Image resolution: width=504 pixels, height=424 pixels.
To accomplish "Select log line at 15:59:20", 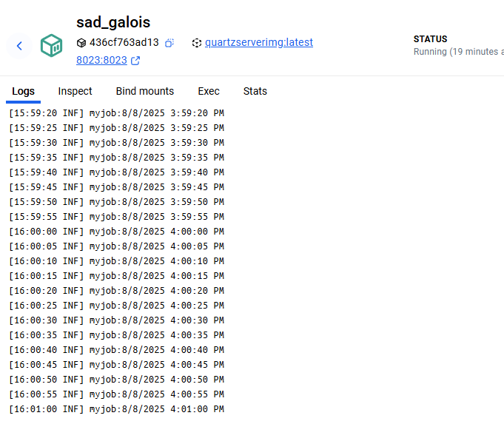I will 116,113.
